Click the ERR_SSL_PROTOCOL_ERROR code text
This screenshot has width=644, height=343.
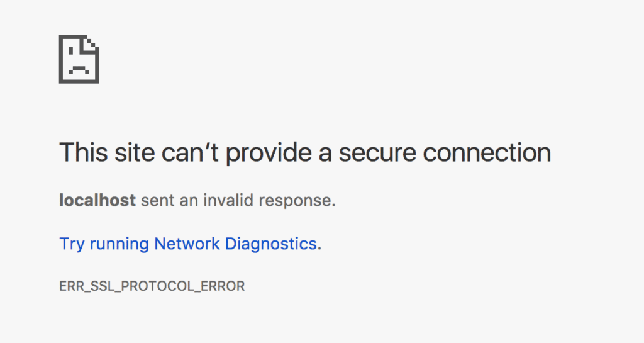point(152,286)
